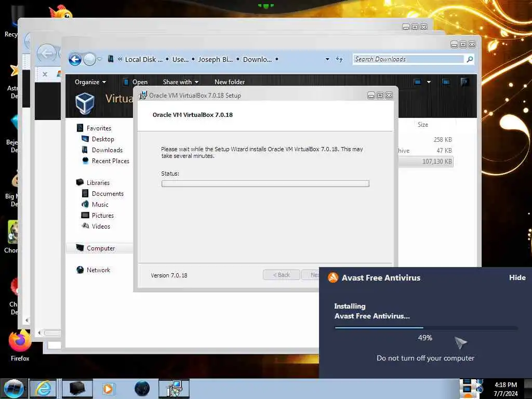Click the Back button in VirtualBox Setup
The width and height of the screenshot is (532, 399).
pos(281,275)
